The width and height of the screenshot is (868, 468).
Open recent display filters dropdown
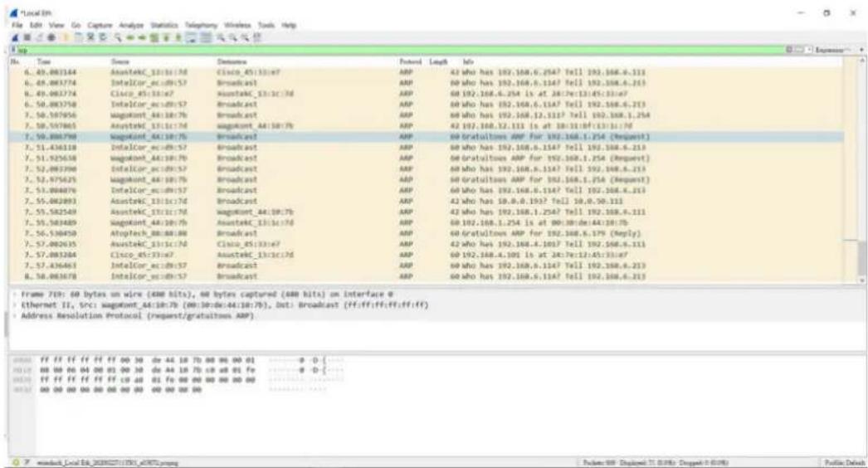pyautogui.click(x=809, y=50)
